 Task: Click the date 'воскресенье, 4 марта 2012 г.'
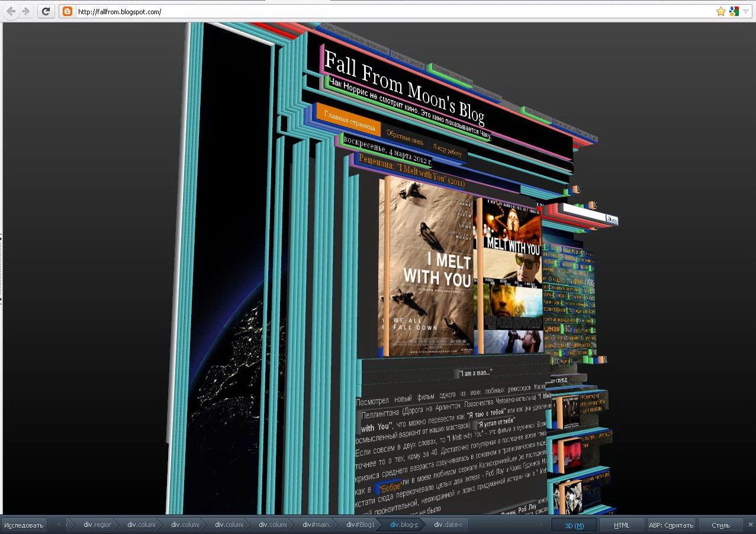387,149
